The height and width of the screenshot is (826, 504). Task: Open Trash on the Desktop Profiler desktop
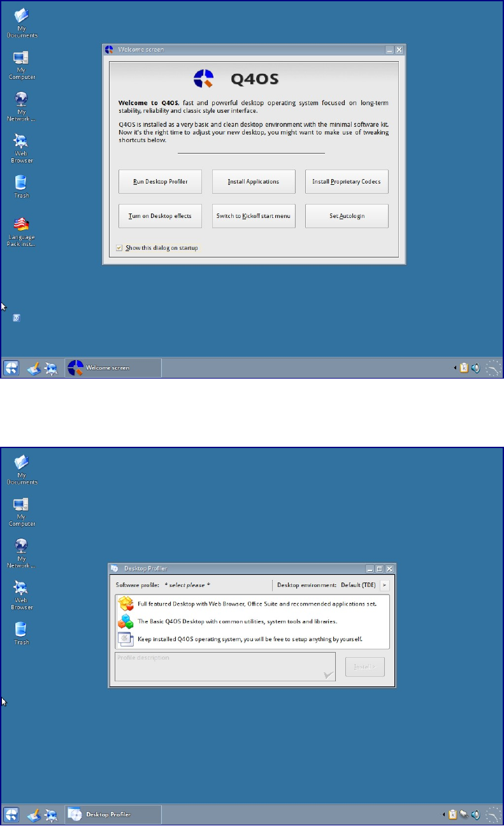(x=22, y=634)
